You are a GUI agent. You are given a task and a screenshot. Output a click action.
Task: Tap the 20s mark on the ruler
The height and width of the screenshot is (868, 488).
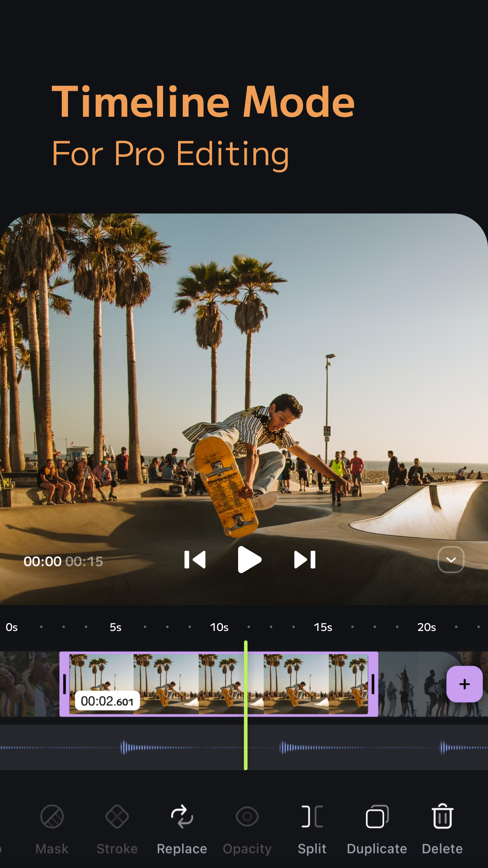tap(427, 627)
